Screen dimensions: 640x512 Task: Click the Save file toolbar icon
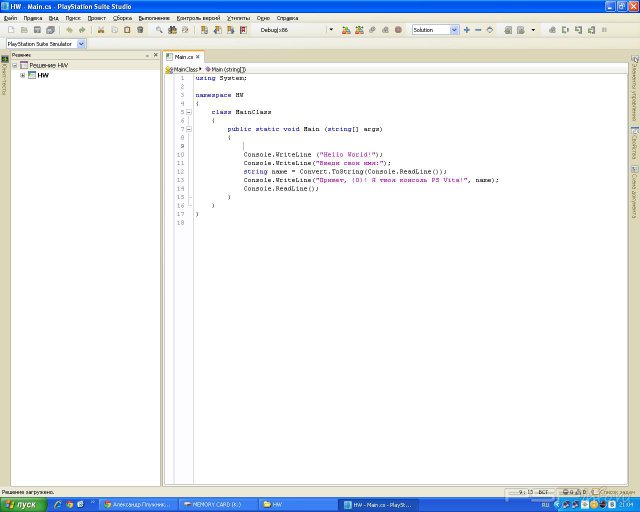pos(37,30)
